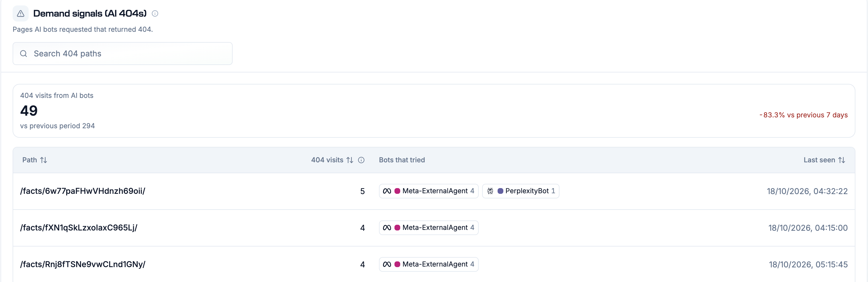868x282 pixels.
Task: Click the pink dot in the 6w77paFHwVHdnzh69oii row
Action: tap(397, 191)
